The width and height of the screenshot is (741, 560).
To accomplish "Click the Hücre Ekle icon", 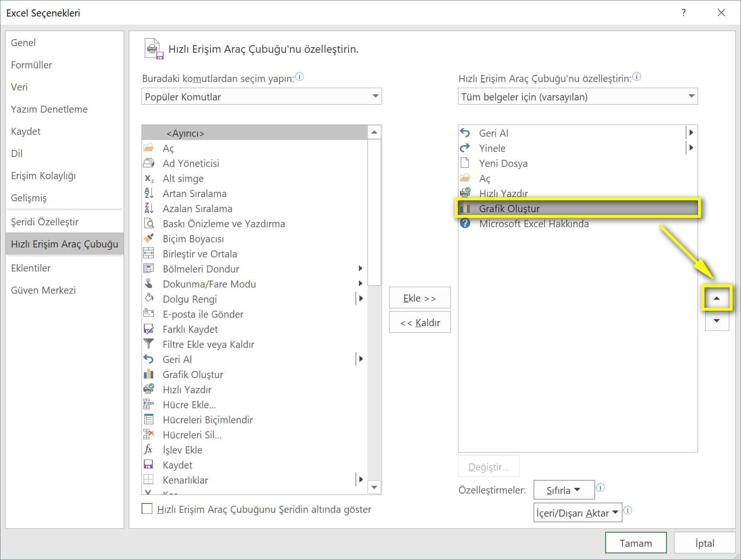I will point(149,404).
